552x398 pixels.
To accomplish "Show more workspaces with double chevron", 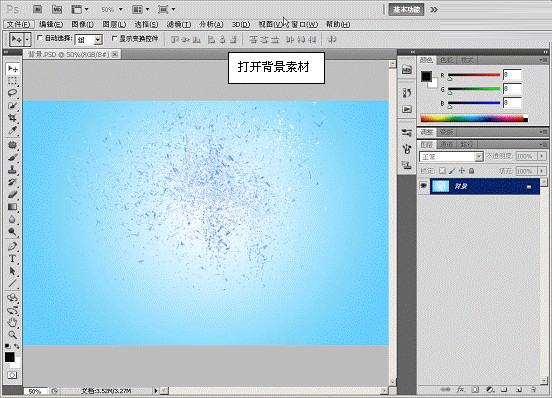I will click(434, 10).
